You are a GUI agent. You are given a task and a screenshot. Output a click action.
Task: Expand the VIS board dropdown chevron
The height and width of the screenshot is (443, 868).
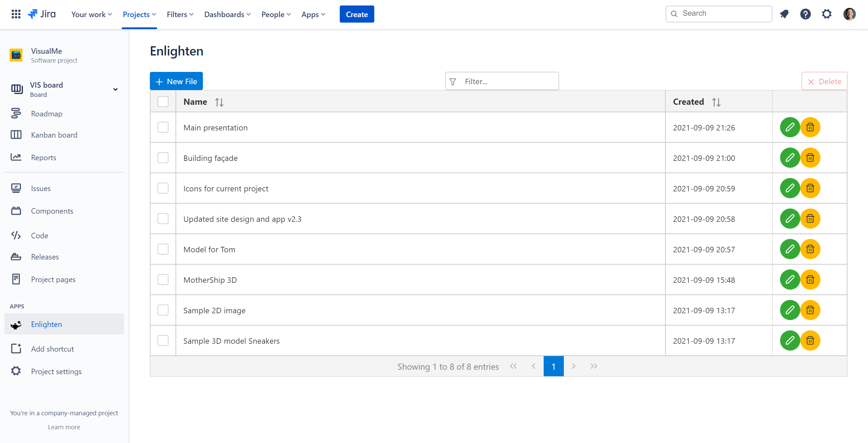click(x=115, y=89)
